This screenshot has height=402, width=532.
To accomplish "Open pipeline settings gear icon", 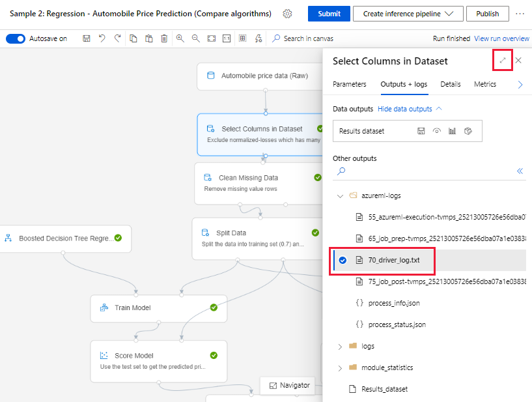I will coord(287,14).
